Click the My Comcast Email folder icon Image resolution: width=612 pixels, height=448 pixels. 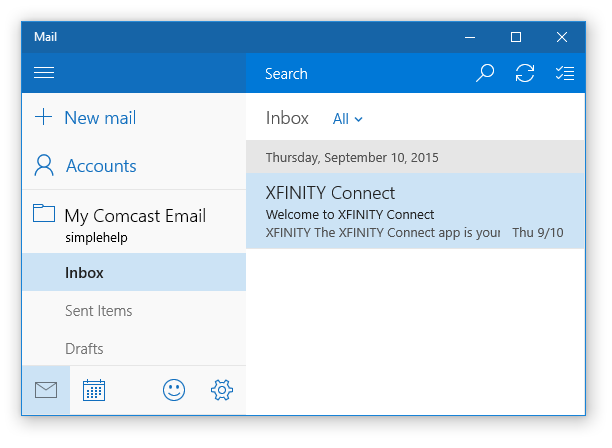(44, 213)
